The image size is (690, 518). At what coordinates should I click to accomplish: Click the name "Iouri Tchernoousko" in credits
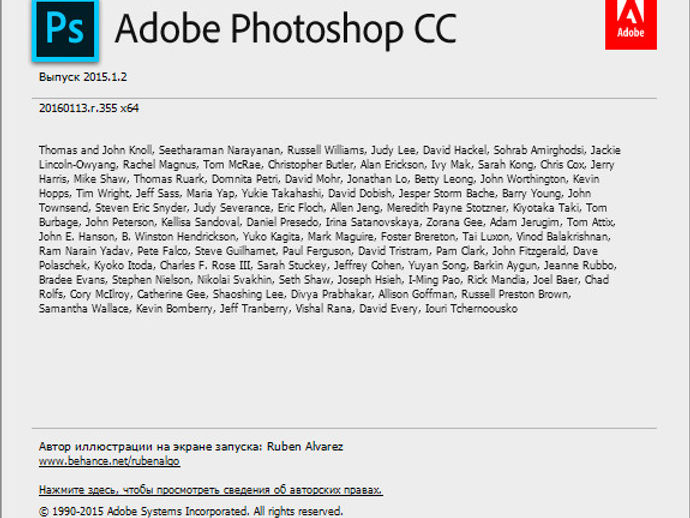tap(471, 309)
